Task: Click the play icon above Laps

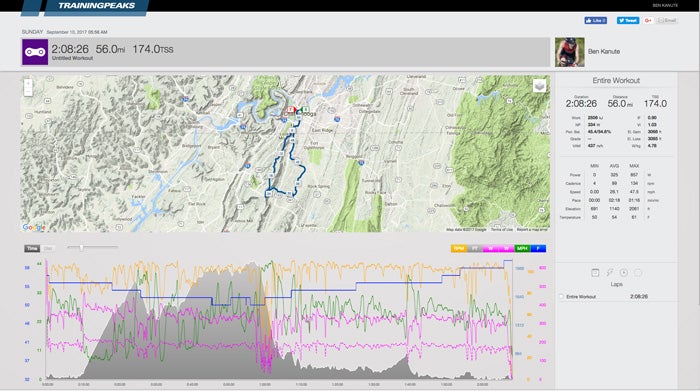Action: click(x=624, y=272)
